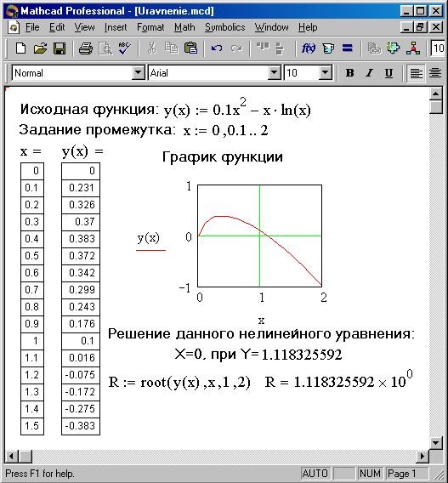Print the document using the printer icon

click(x=86, y=48)
